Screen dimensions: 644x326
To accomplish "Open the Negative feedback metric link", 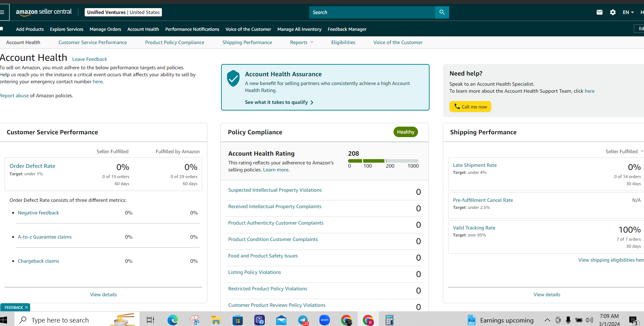I will coord(38,213).
